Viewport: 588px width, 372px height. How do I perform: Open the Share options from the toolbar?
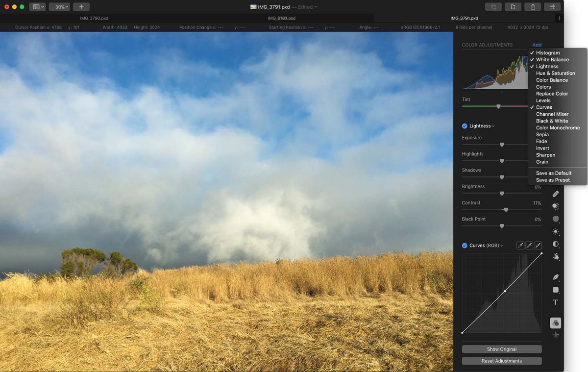pyautogui.click(x=533, y=6)
